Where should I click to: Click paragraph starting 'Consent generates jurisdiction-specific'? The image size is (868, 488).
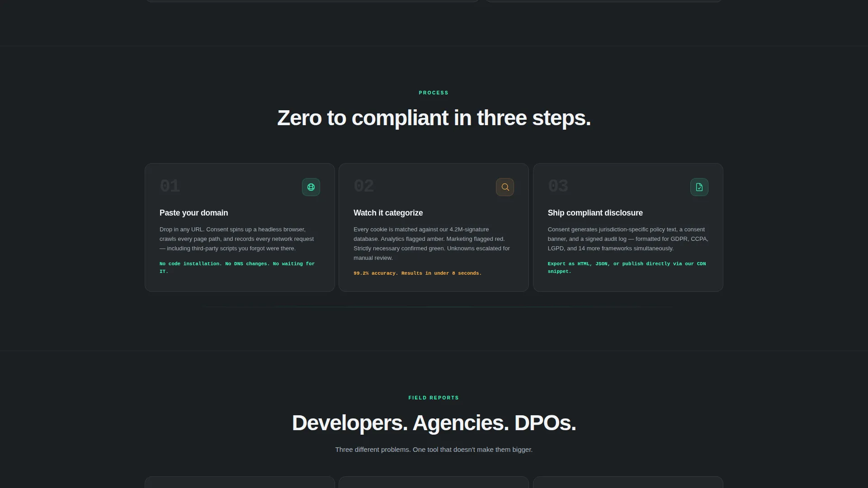point(628,239)
